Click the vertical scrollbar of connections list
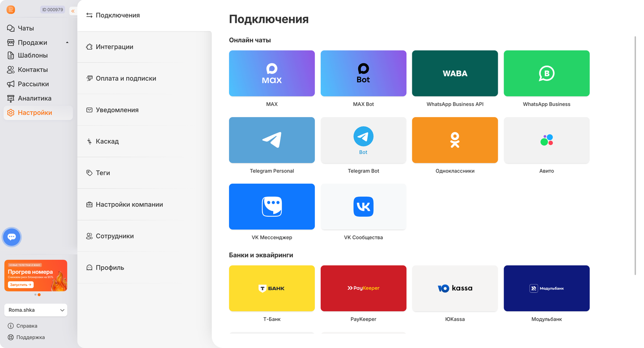The height and width of the screenshot is (348, 644). tap(636, 155)
